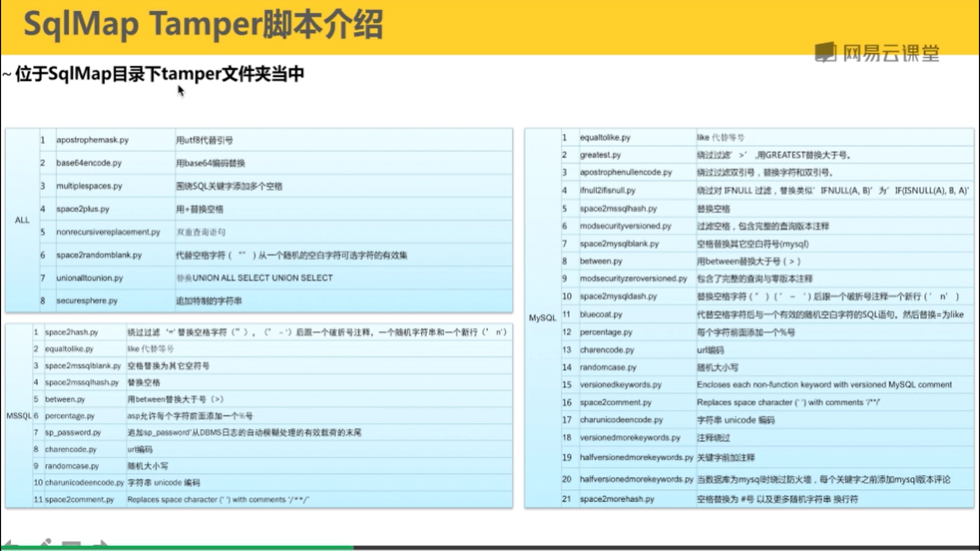This screenshot has height=551, width=980.
Task: Click randomcase.py in MSSQL table
Action: click(x=72, y=466)
